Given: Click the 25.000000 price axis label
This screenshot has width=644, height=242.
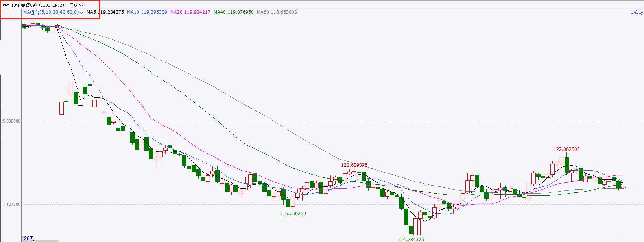Looking at the screenshot, I should pyautogui.click(x=11, y=121).
